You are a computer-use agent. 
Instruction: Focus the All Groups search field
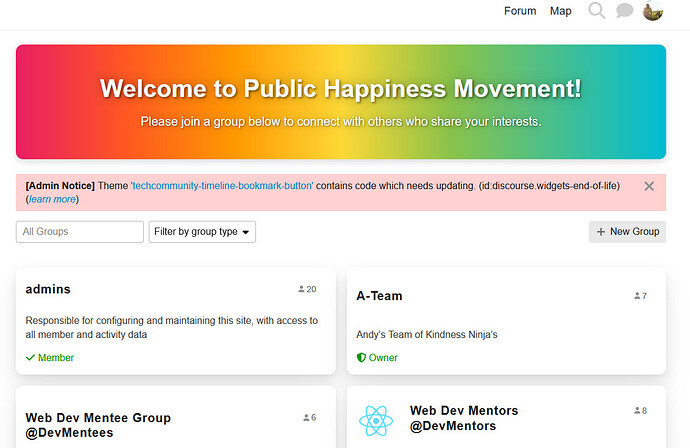pyautogui.click(x=80, y=231)
